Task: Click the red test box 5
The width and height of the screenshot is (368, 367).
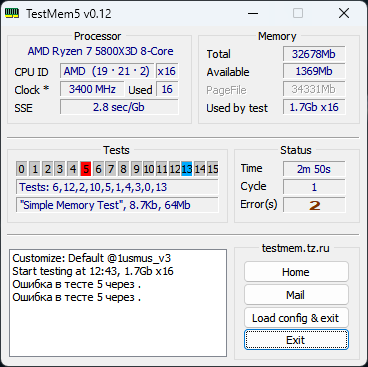Action: [x=86, y=169]
